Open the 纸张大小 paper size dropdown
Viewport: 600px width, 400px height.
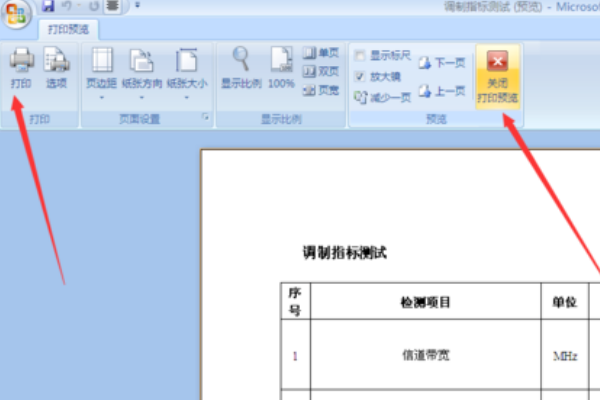coord(187,73)
